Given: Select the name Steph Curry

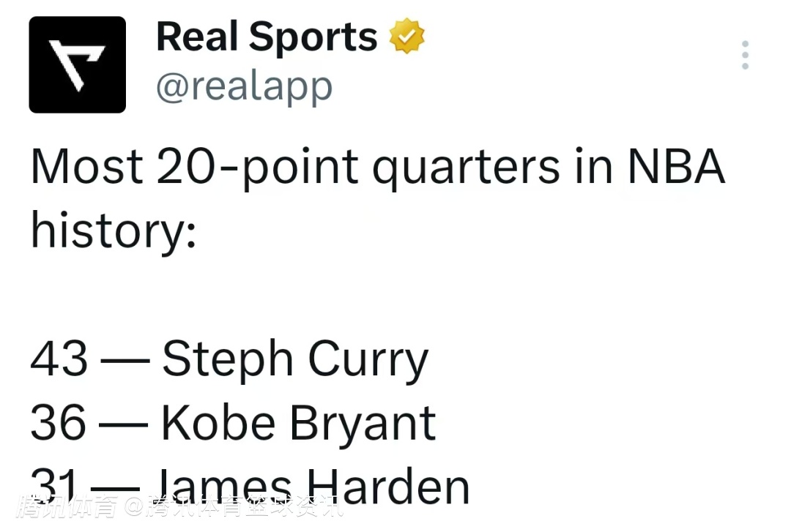Looking at the screenshot, I should [294, 359].
